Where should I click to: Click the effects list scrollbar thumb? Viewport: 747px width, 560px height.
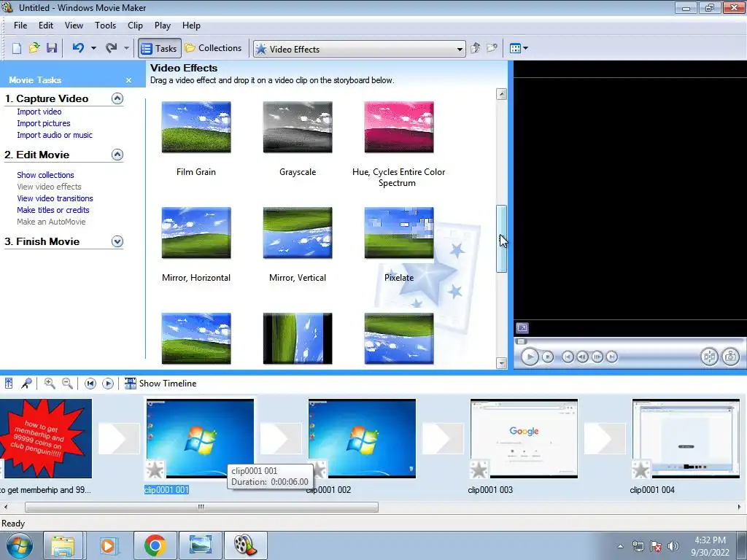(x=501, y=239)
